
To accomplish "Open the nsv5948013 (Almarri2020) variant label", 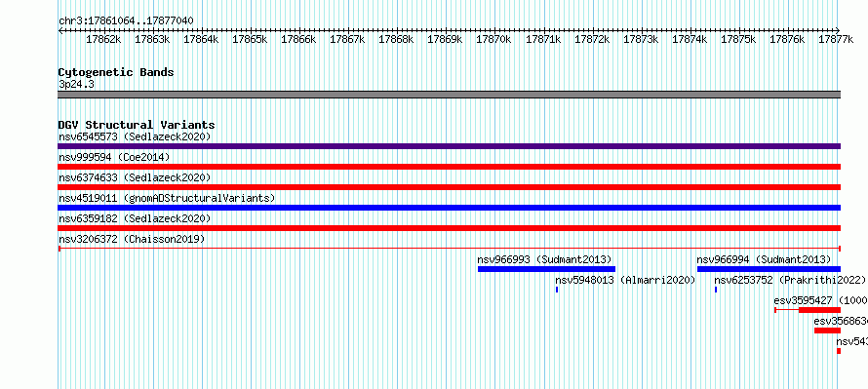I will [x=625, y=280].
